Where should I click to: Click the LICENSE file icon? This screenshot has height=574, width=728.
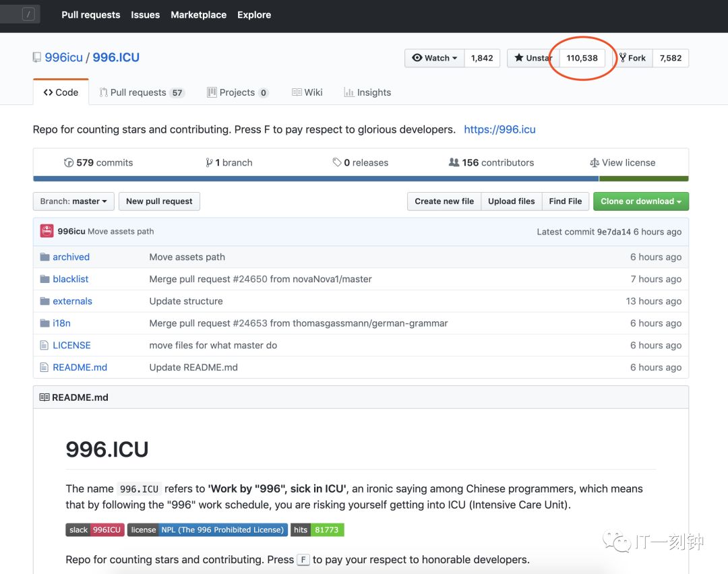44,345
